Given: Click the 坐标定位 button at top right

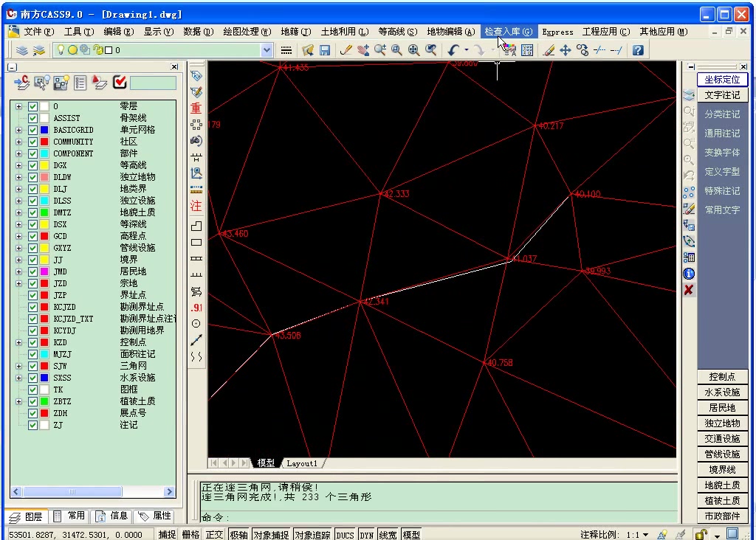Looking at the screenshot, I should click(722, 79).
